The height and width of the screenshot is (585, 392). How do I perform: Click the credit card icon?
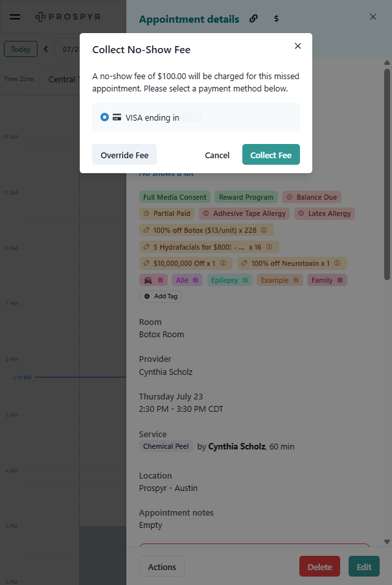[x=117, y=117]
